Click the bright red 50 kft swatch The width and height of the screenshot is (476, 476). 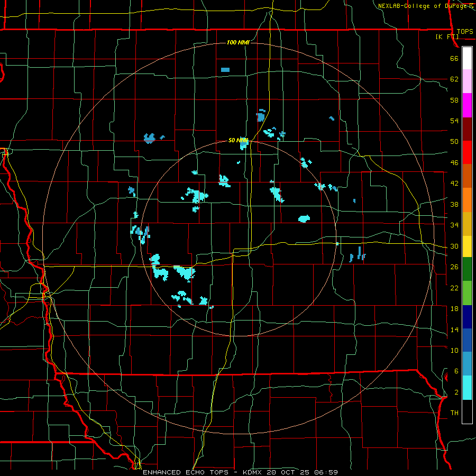(467, 152)
